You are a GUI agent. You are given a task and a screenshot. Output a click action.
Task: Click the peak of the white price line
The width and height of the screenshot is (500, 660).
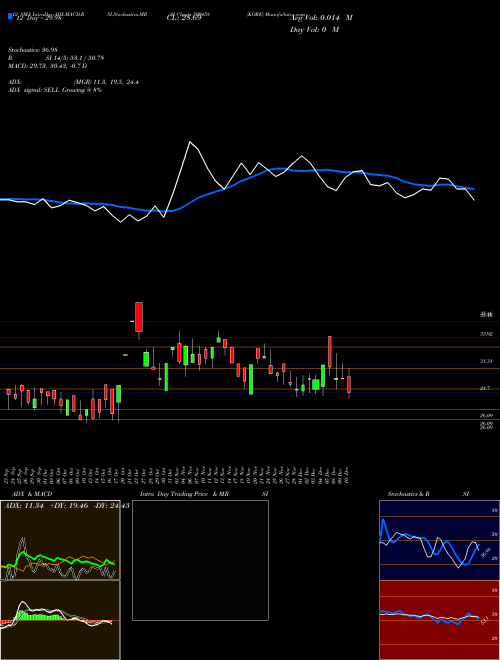[x=190, y=142]
